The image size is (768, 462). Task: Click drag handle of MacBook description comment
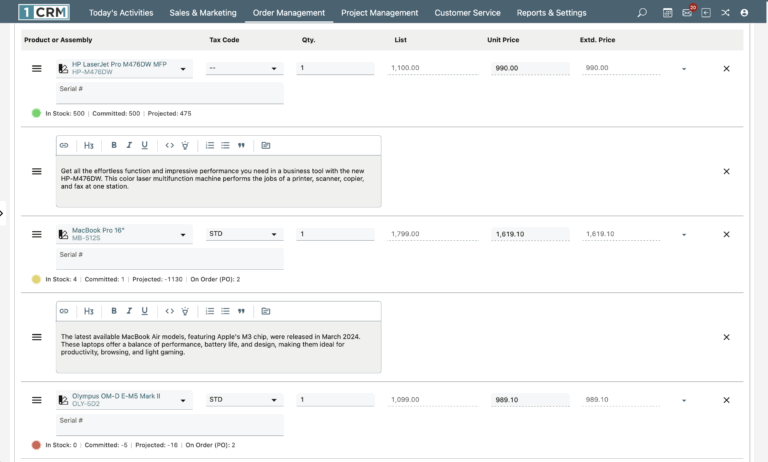(37, 337)
